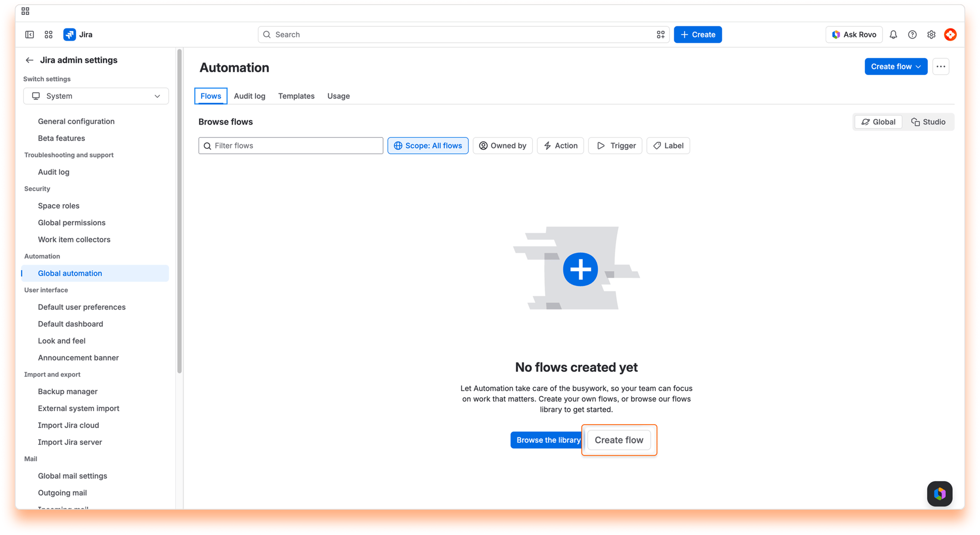Click the sidebar vertical scrollbar
980x535 pixels.
[180, 211]
